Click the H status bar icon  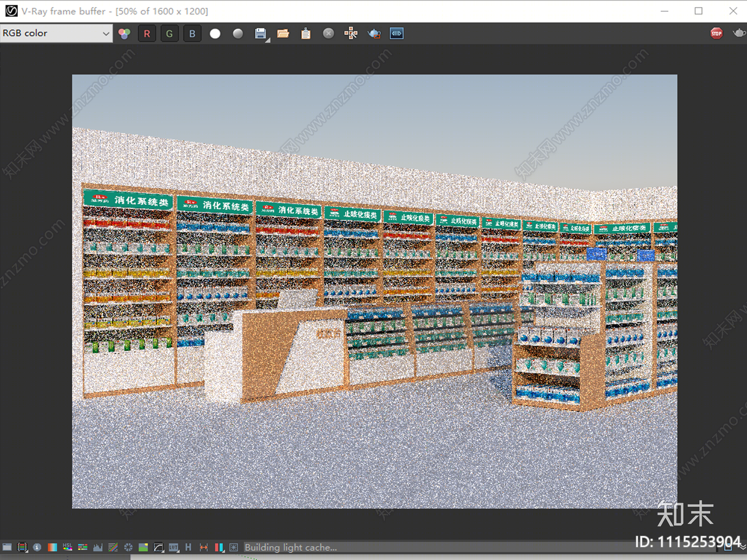click(188, 547)
